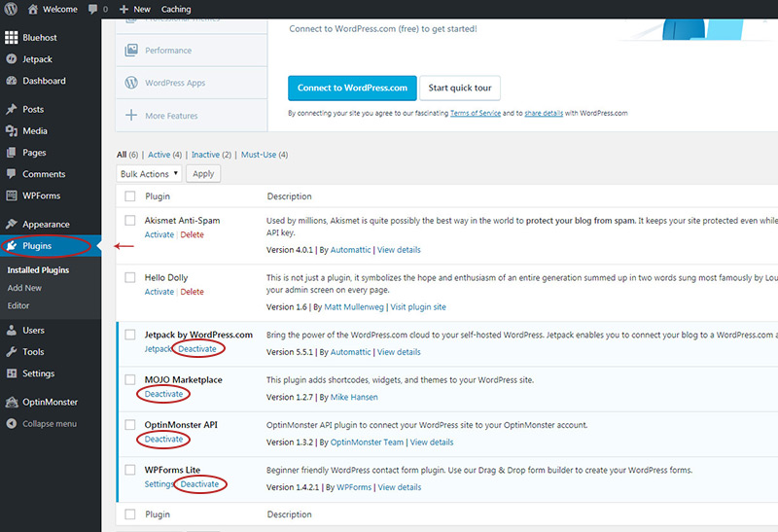Click the Media sidebar icon

coord(12,131)
